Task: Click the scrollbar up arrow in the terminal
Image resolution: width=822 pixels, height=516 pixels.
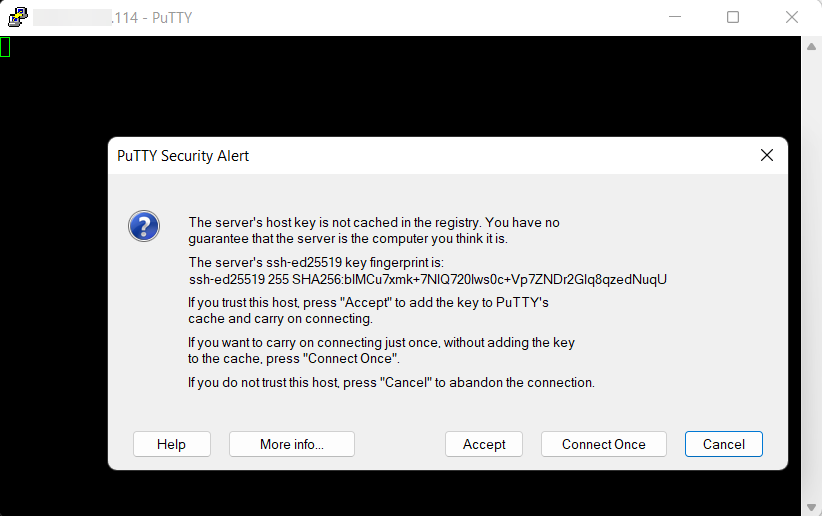Action: click(811, 45)
